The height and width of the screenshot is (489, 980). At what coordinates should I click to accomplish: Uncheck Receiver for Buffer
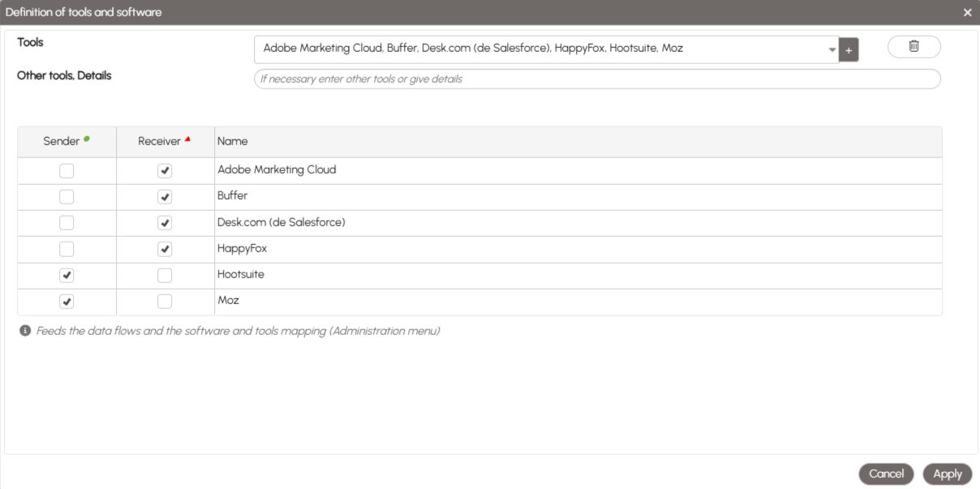(x=165, y=197)
